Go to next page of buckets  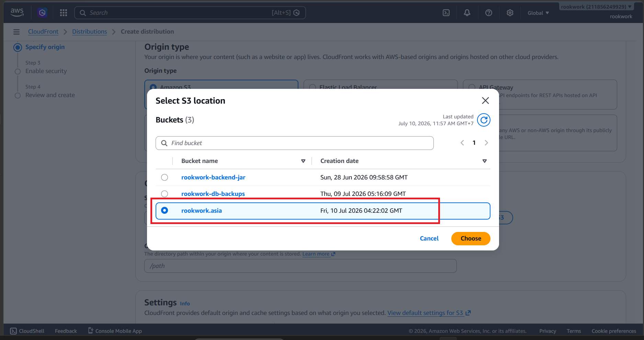click(486, 143)
